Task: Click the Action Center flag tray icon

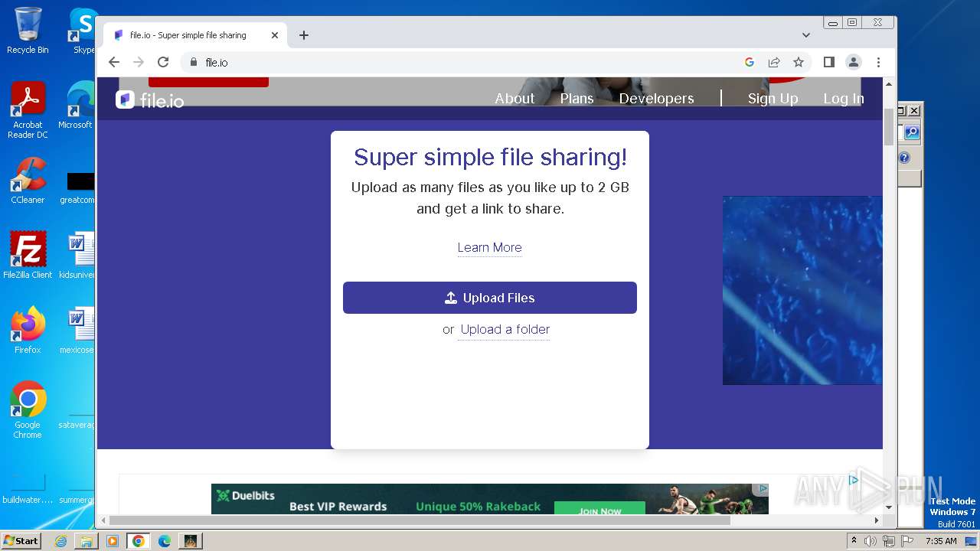Action: [906, 541]
